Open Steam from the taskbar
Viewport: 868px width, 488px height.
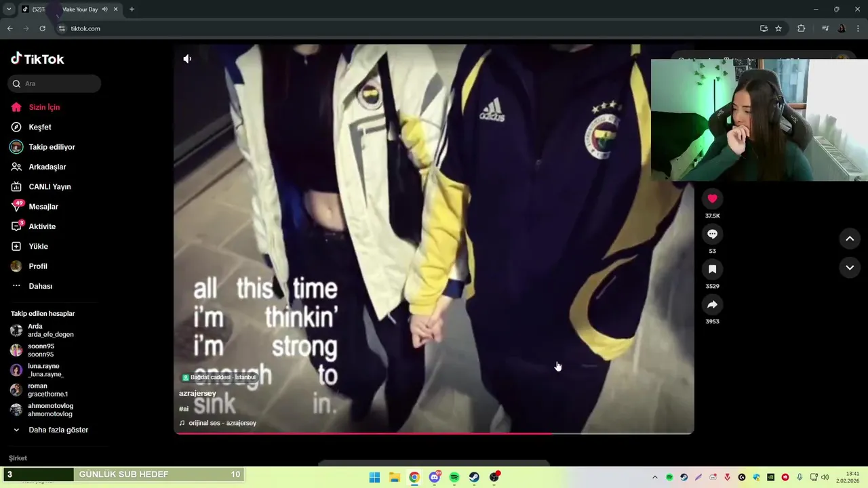point(474,477)
